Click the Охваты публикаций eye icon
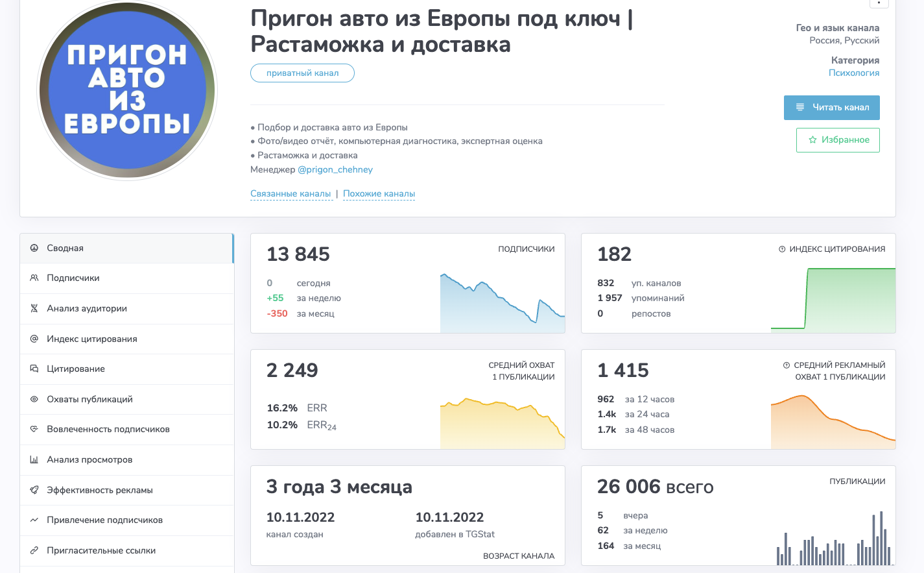The image size is (924, 573). tap(34, 399)
